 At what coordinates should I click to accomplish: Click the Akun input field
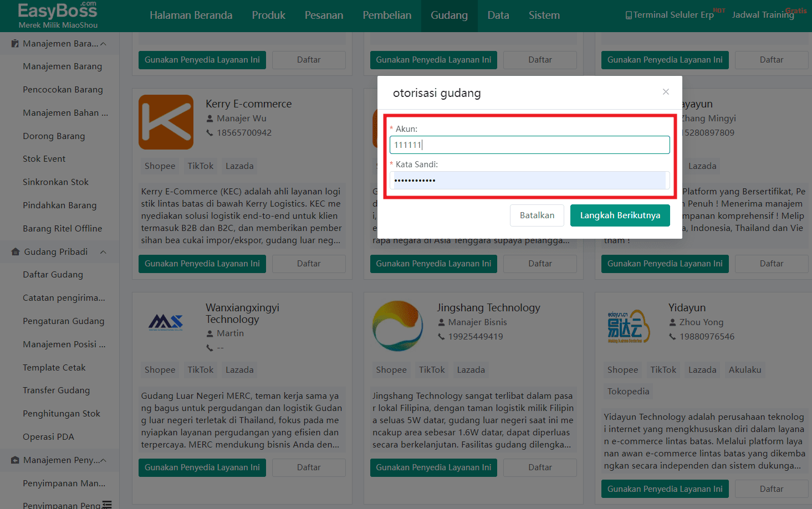[x=529, y=145]
